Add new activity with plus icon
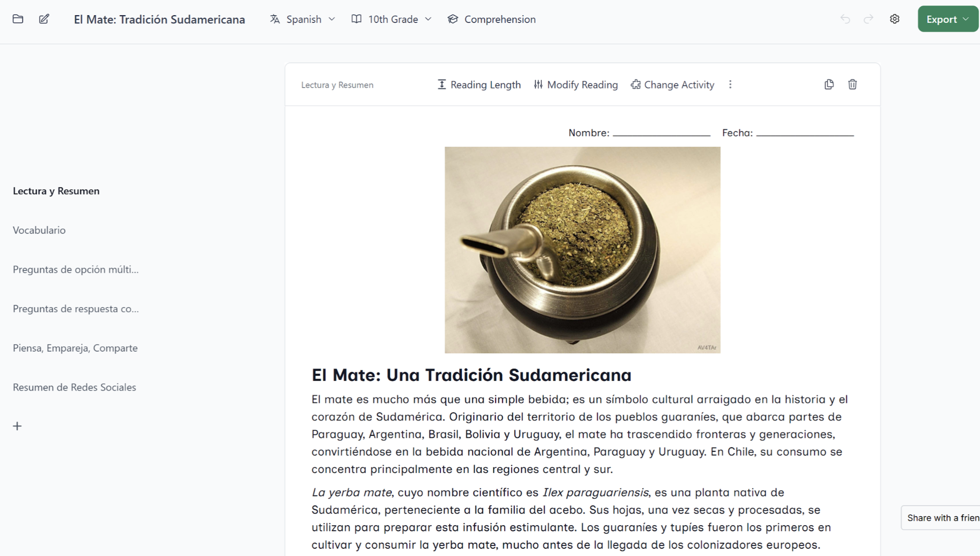The height and width of the screenshot is (556, 980). 17,426
